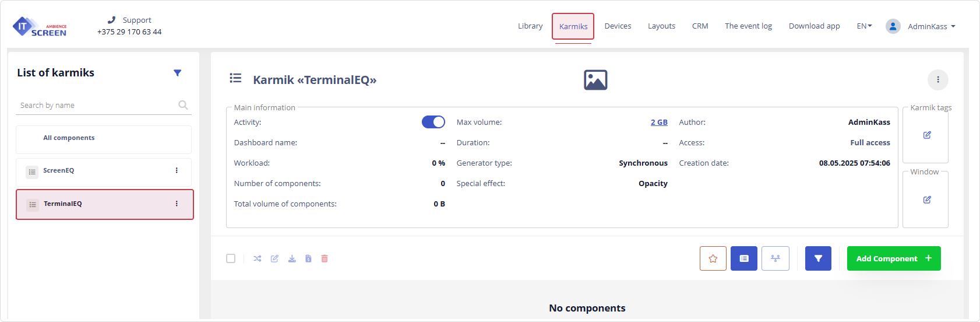Open the Devices tab
This screenshot has height=322, width=980.
pos(618,26)
